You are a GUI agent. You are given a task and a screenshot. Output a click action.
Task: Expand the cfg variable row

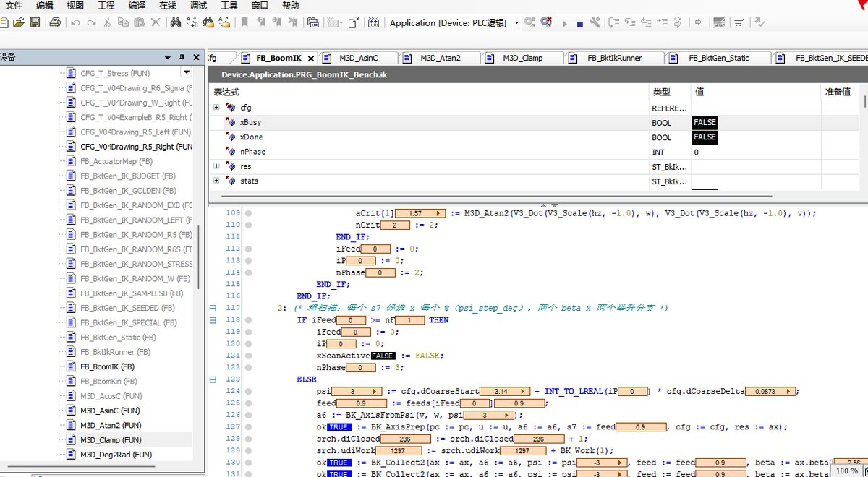coord(216,108)
